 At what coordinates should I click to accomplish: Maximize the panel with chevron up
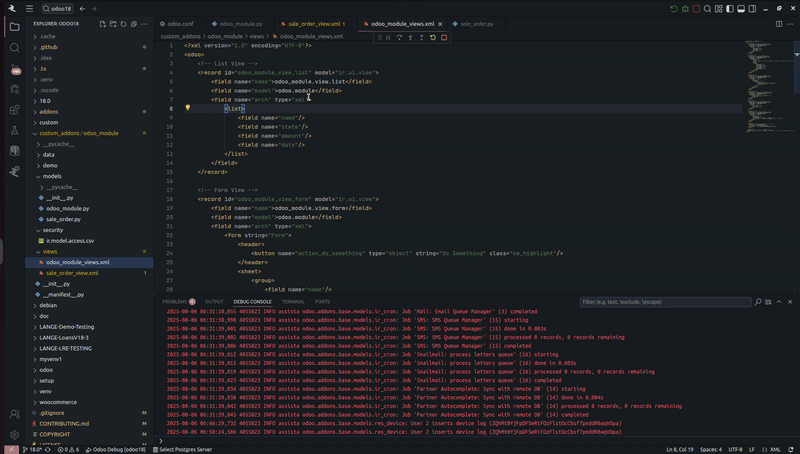[779, 302]
